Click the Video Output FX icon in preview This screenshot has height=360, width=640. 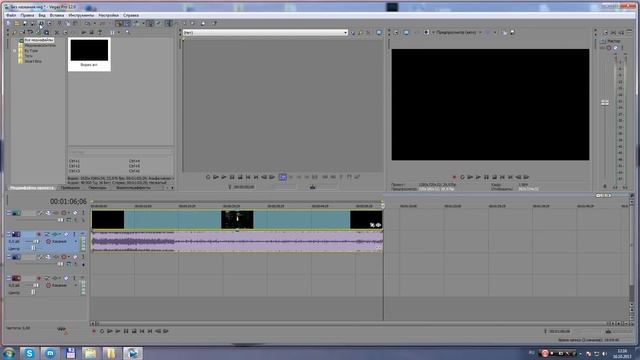click(x=417, y=32)
